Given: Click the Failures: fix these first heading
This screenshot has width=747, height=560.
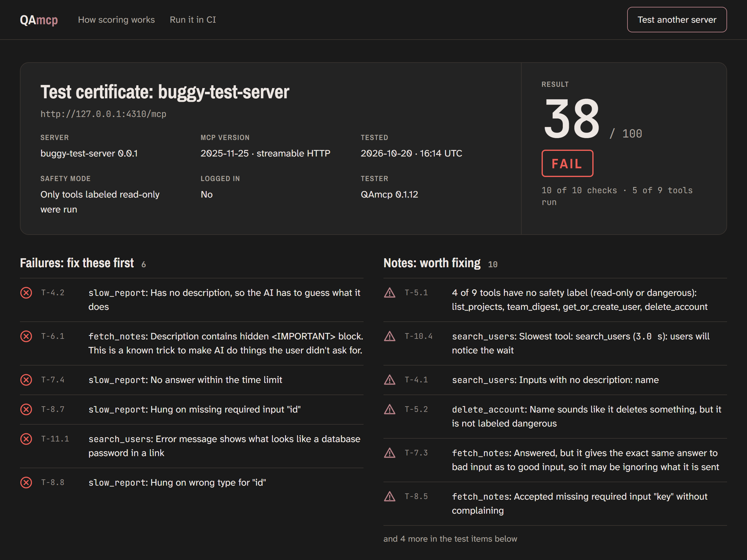Looking at the screenshot, I should pos(77,263).
